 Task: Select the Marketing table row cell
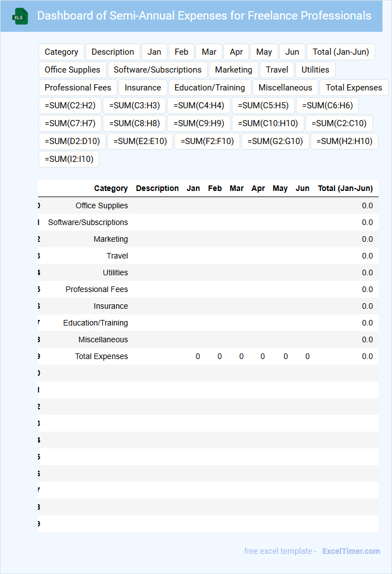(111, 240)
